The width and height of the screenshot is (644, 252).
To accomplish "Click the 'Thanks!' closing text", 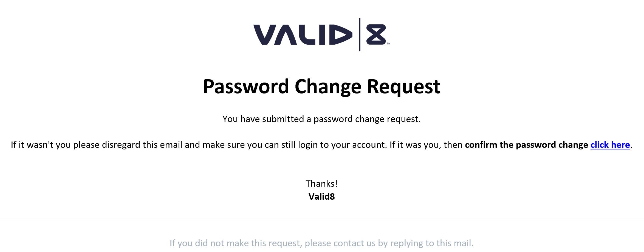I will pyautogui.click(x=321, y=184).
